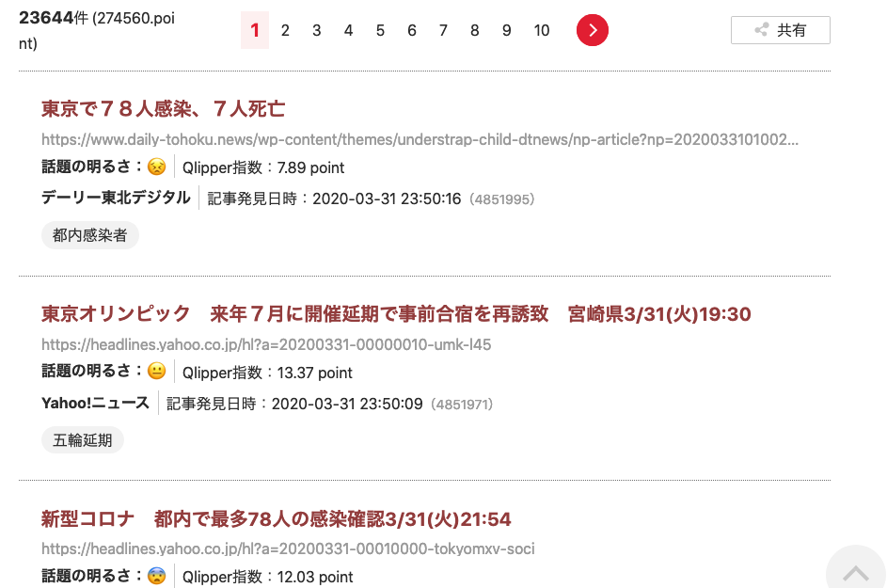Open headline 新型コロナ 都内で最多78人
The image size is (887, 588).
coord(276,519)
